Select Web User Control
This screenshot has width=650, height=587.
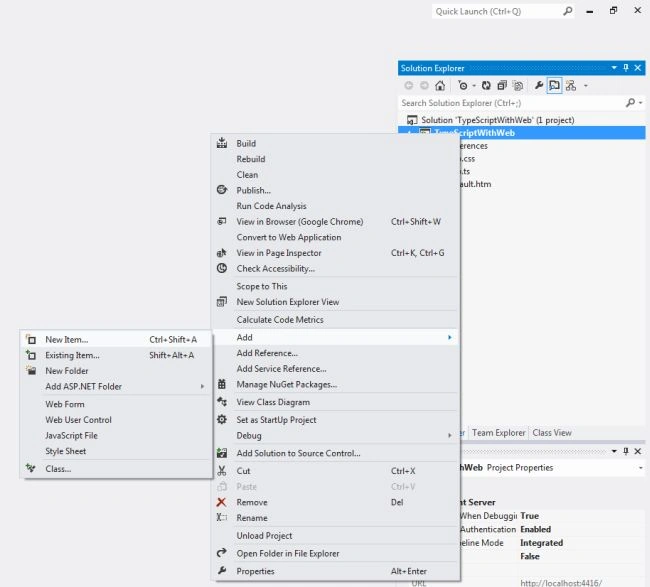tap(116, 420)
